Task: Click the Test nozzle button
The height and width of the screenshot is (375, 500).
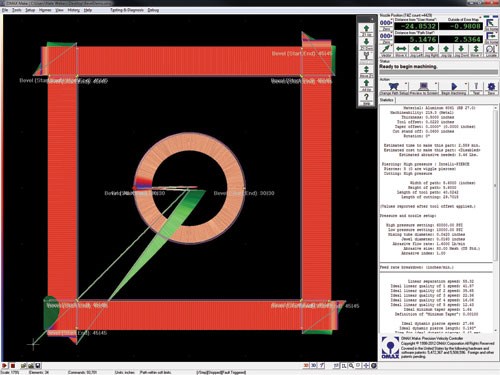Action: click(x=476, y=88)
